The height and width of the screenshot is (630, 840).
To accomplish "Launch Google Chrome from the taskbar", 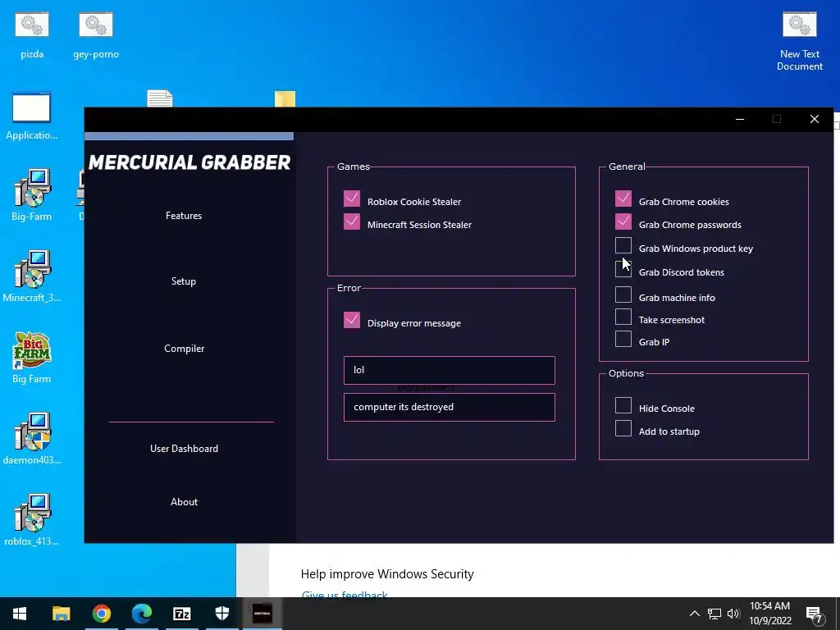I will click(101, 614).
